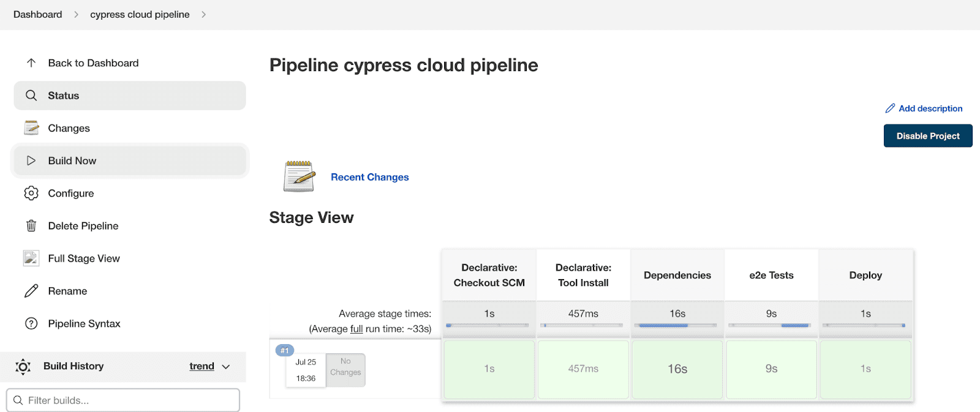Click the search icon in Filter builds box
Screen dimensions: 980x412
18,400
